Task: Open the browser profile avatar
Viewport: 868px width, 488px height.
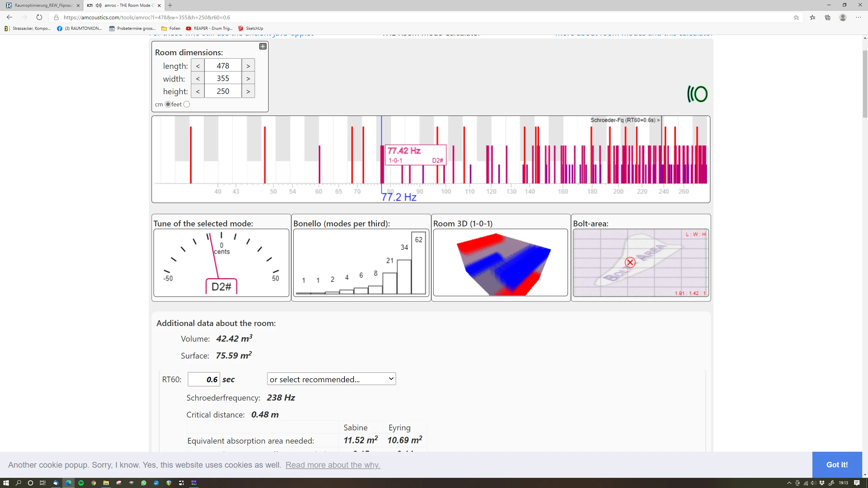Action: coord(843,17)
